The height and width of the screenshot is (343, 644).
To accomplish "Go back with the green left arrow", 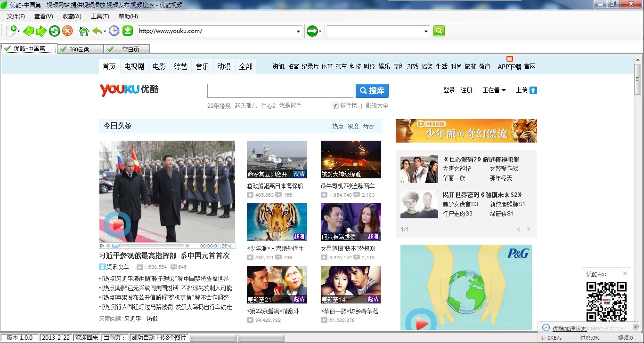I will click(28, 31).
